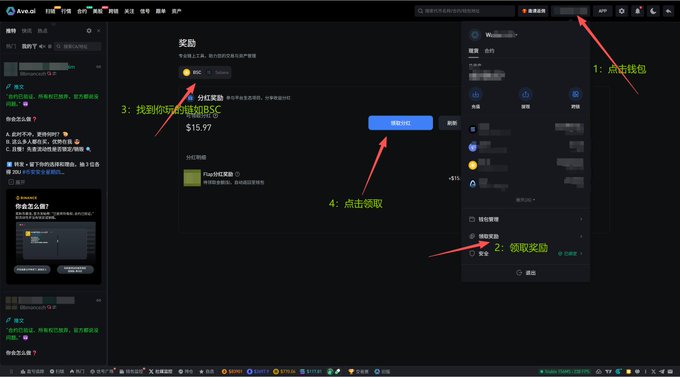Click the orange-icon invite button

(533, 11)
